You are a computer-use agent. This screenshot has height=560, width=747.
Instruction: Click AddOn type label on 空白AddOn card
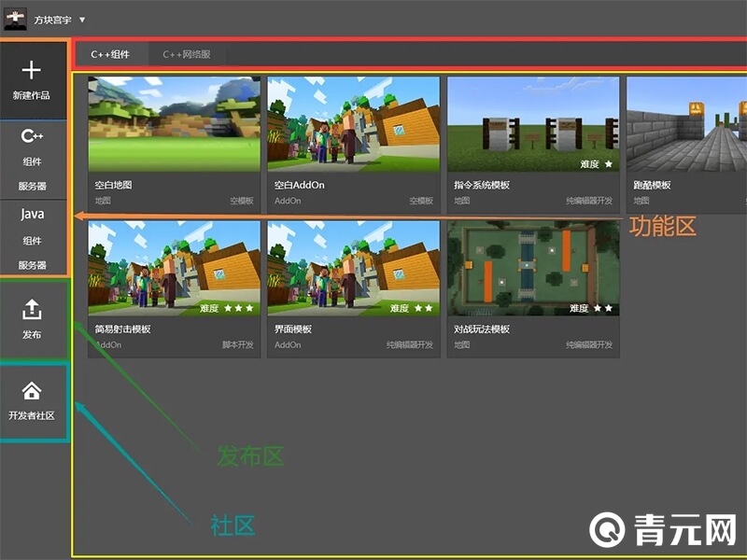[288, 201]
